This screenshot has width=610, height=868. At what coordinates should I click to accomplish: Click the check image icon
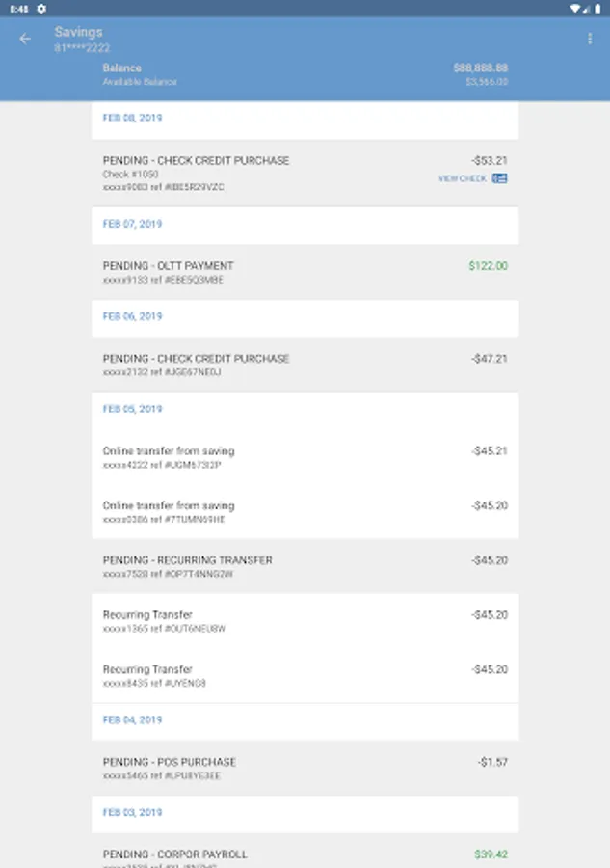coord(499,178)
